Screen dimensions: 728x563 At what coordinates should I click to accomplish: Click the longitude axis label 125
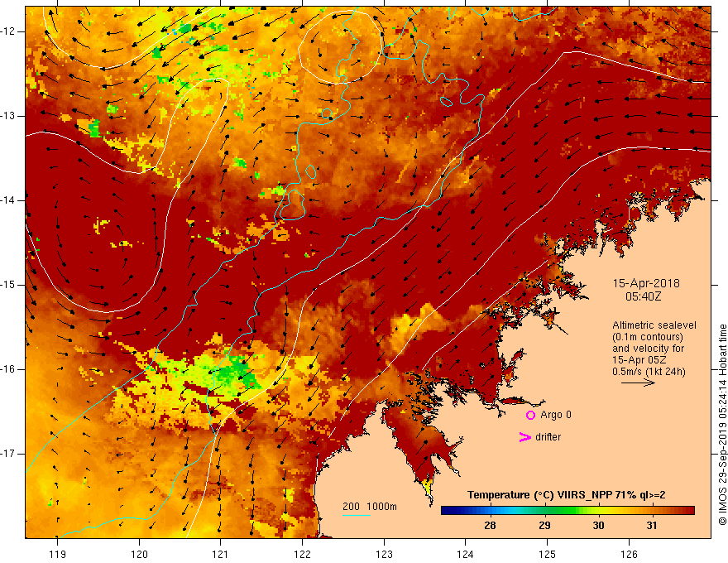pos(548,554)
